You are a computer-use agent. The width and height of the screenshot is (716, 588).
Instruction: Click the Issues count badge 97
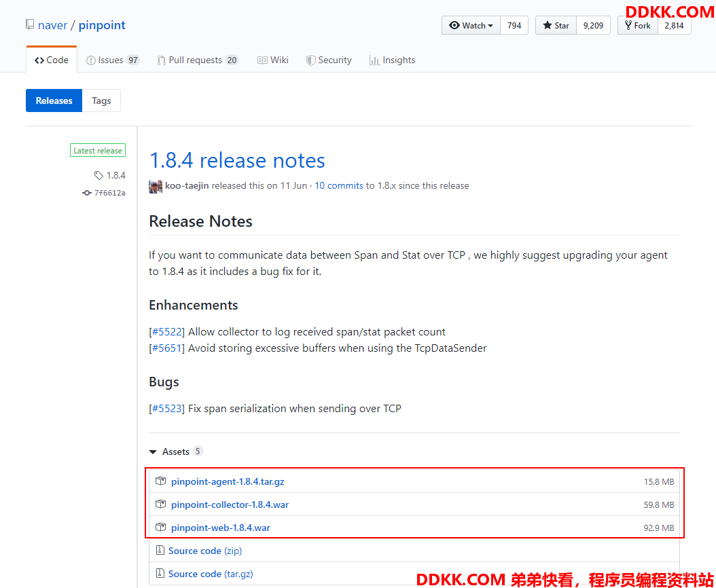click(132, 60)
